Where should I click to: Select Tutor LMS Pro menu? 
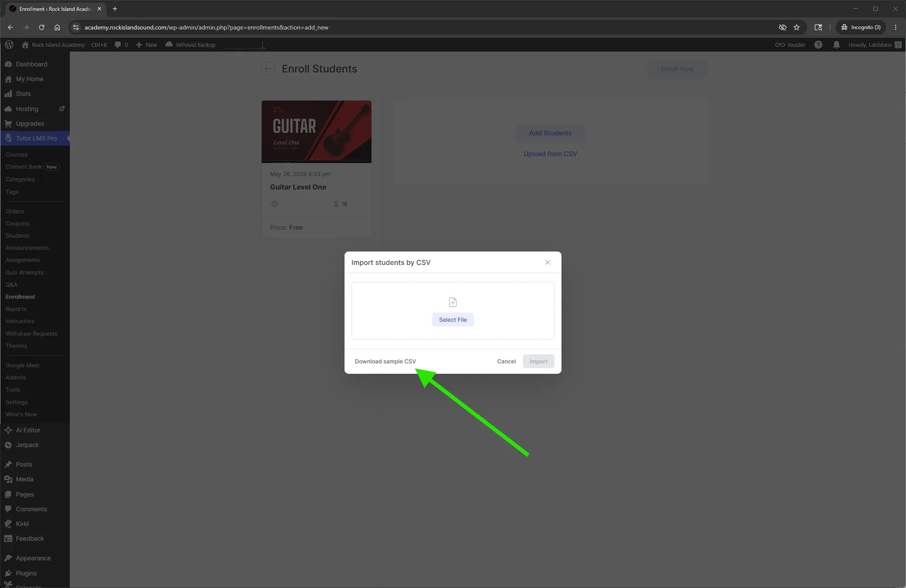pyautogui.click(x=36, y=138)
